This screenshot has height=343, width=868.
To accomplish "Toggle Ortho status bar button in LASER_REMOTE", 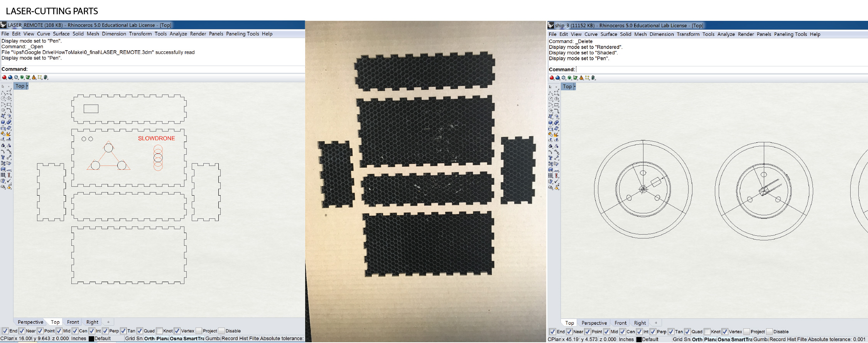I will click(149, 338).
